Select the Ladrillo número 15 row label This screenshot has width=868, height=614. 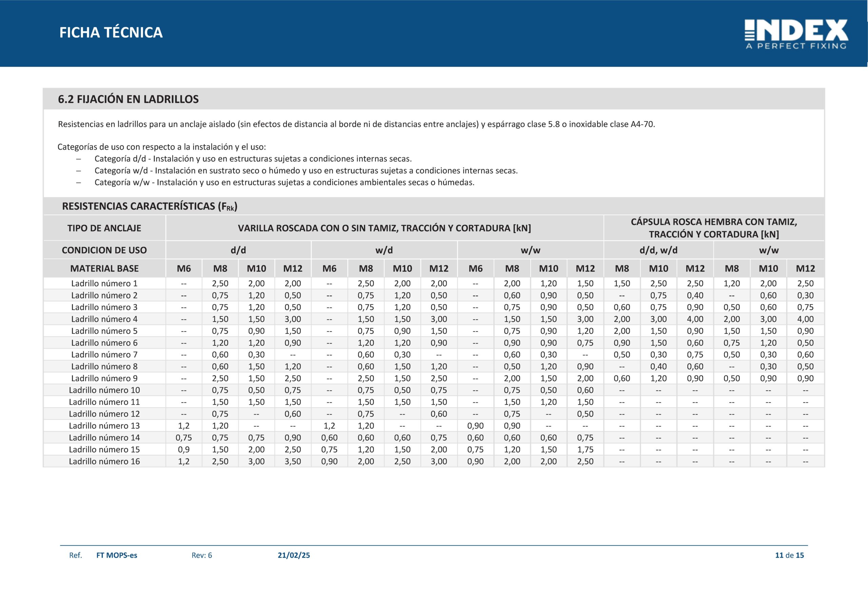point(104,449)
